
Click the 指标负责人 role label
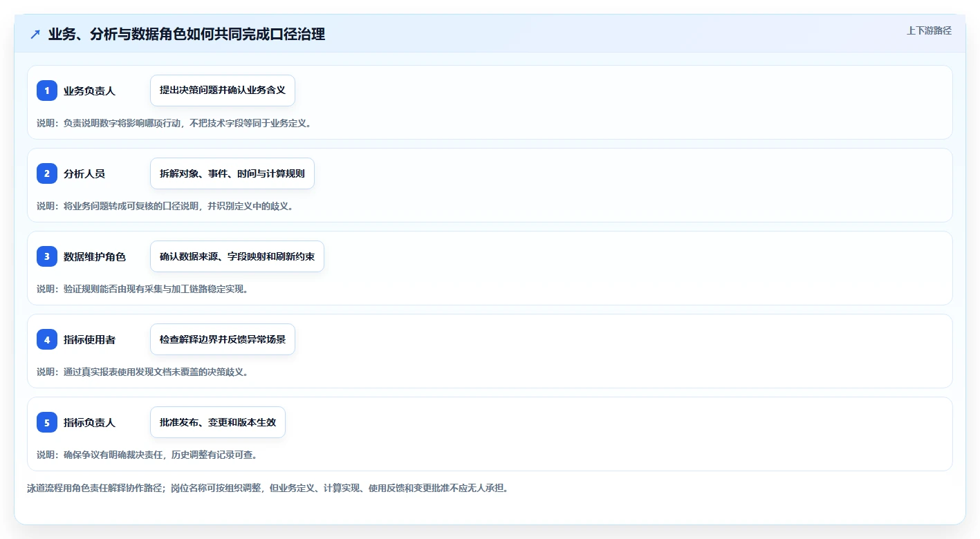89,422
